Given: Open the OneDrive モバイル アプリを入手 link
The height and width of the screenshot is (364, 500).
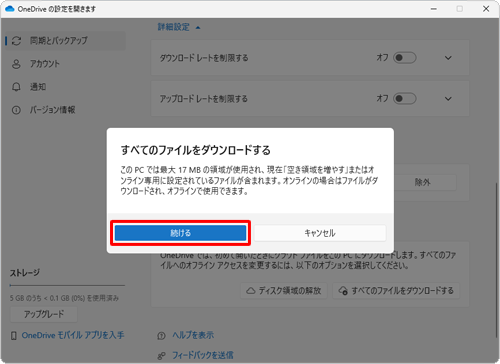Looking at the screenshot, I should click(73, 335).
